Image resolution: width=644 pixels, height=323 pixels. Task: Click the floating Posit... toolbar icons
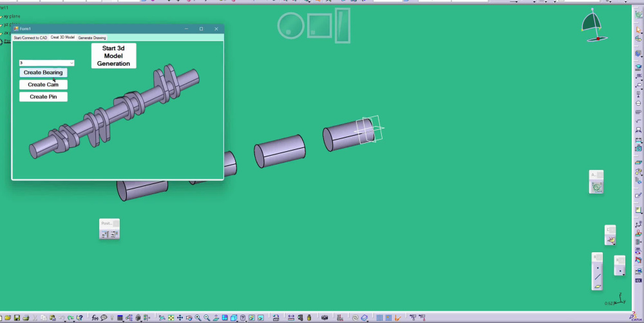[109, 234]
